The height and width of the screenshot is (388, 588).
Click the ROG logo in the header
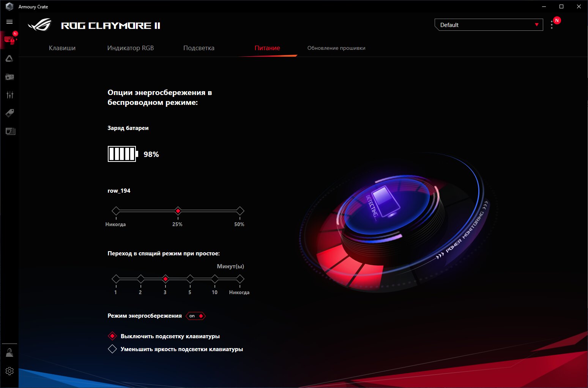(39, 25)
